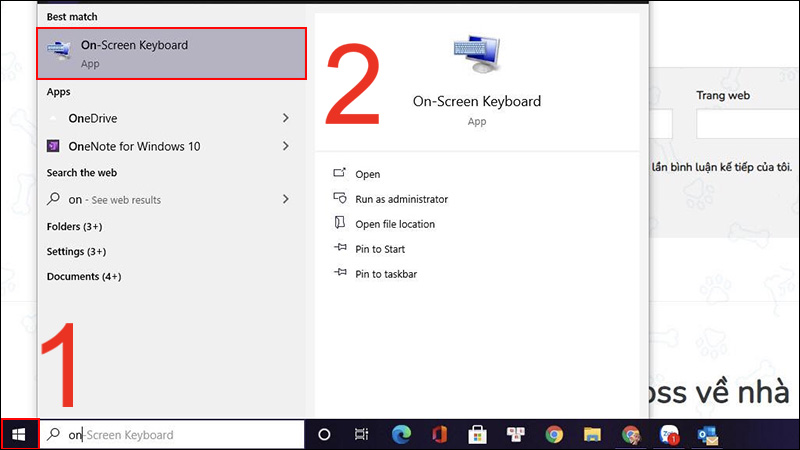800x450 pixels.
Task: Click the Pin to taskbar pin icon
Action: point(340,273)
